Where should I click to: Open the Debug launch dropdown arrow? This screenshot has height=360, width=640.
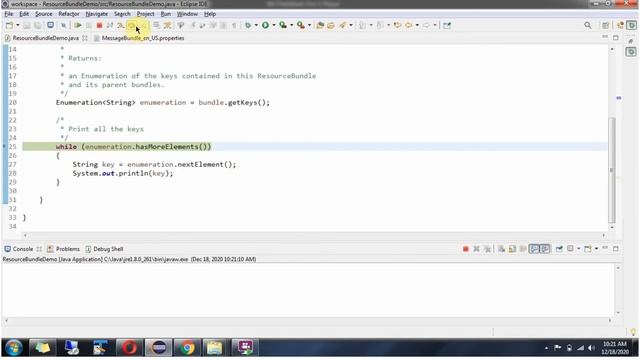[x=256, y=25]
